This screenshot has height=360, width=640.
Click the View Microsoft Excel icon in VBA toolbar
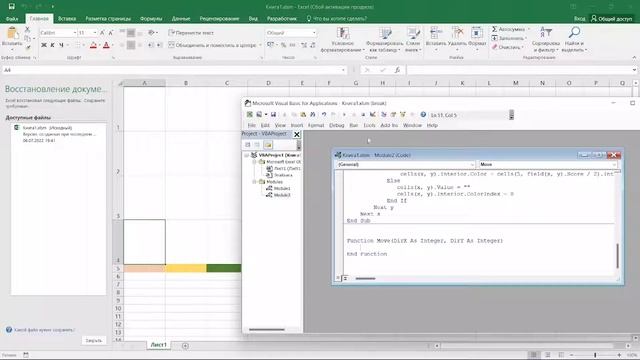pyautogui.click(x=250, y=115)
